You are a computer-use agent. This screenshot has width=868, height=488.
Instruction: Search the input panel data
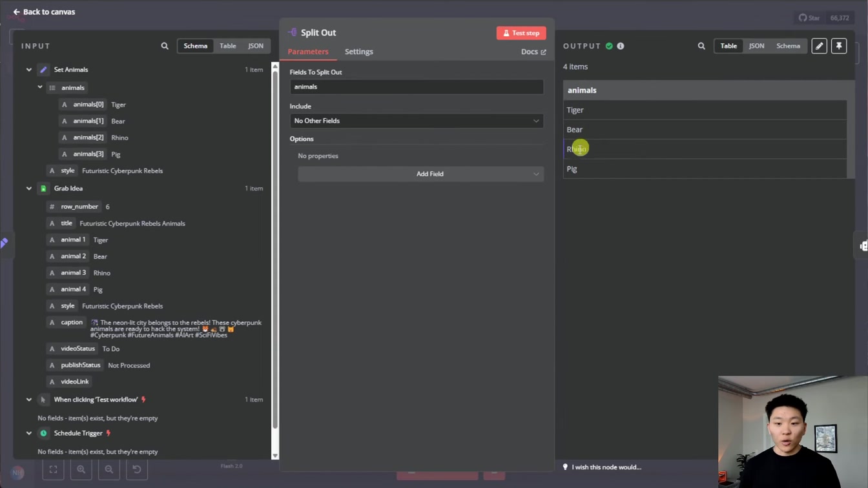[165, 46]
